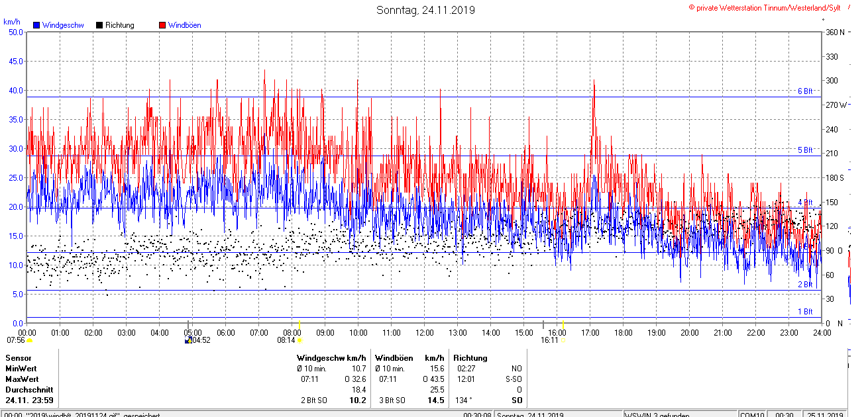The width and height of the screenshot is (868, 417).
Task: Click the MaxWert row label
Action: click(22, 379)
